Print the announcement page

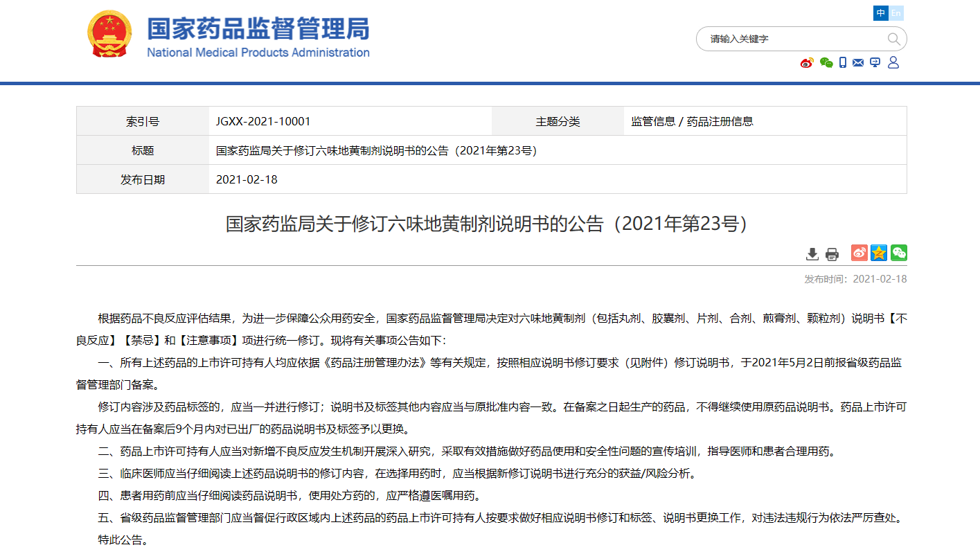click(831, 253)
